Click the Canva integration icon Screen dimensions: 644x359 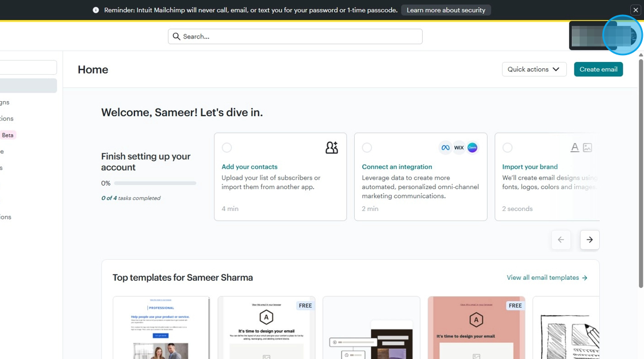pos(472,148)
